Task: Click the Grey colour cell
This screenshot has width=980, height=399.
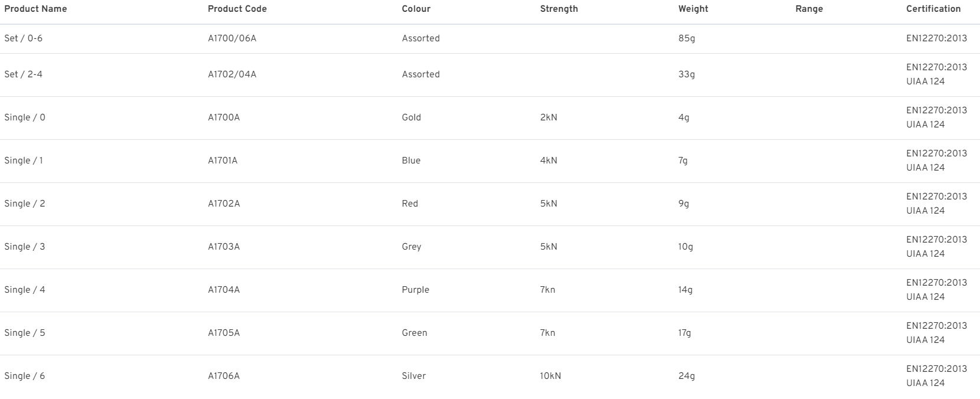Action: tap(411, 247)
